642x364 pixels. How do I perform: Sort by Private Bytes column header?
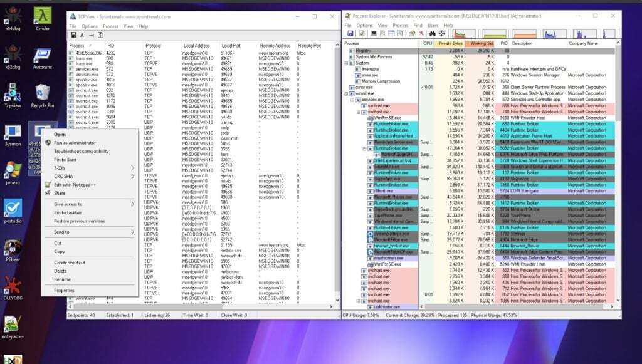coord(450,43)
